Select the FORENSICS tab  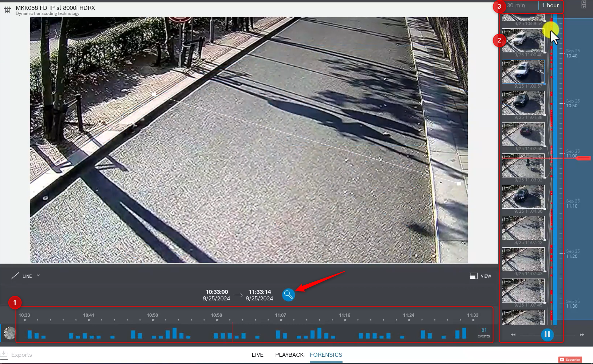326,355
